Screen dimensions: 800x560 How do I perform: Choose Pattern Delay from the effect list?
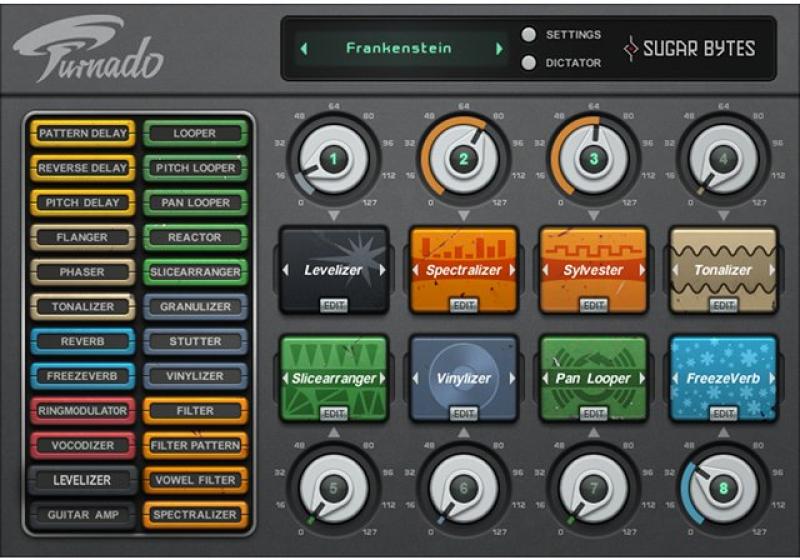tap(83, 133)
